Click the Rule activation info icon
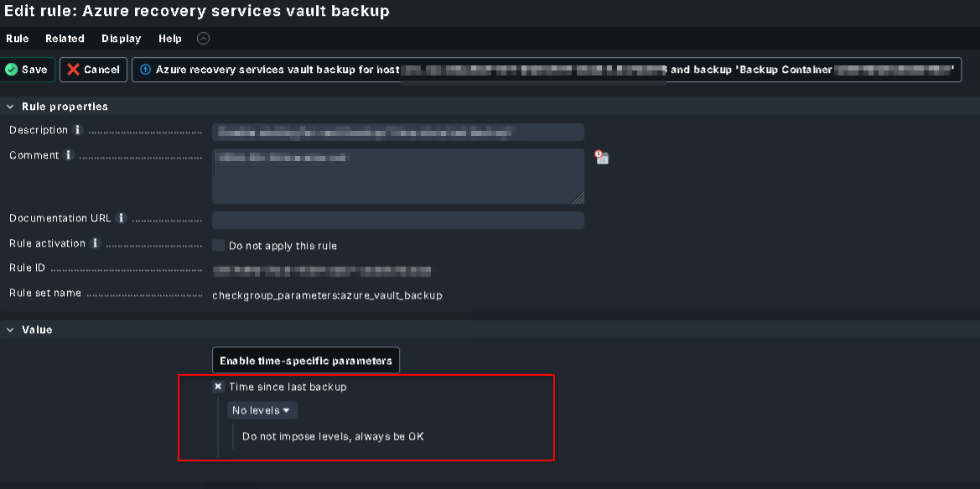980x489 pixels. coord(95,243)
